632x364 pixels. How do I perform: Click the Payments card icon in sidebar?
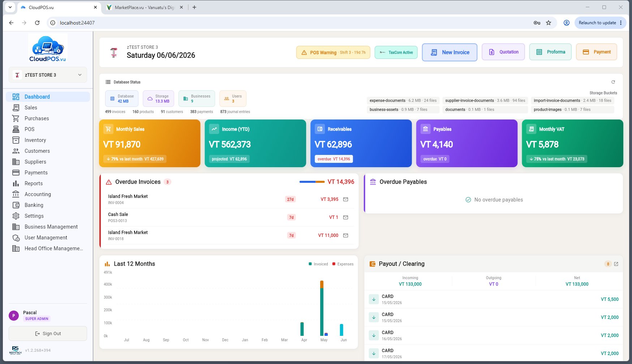pos(16,173)
